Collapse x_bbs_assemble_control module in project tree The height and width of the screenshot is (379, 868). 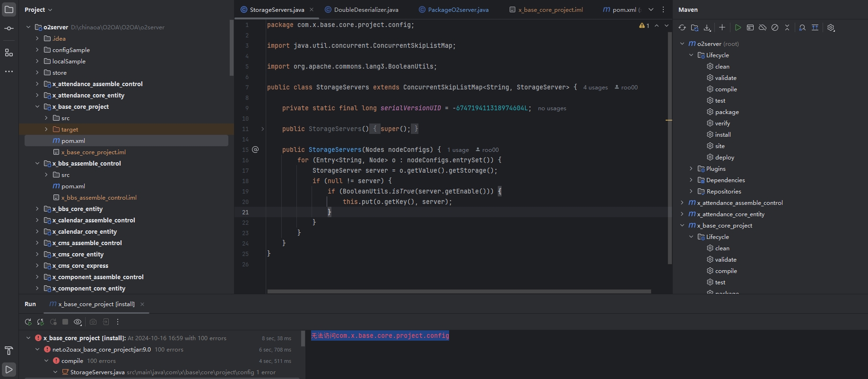click(37, 164)
